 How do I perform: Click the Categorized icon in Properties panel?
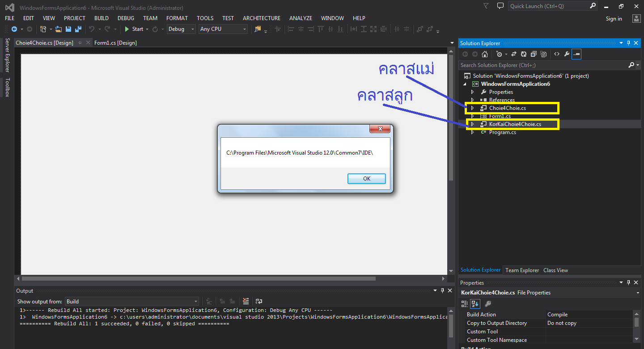point(466,304)
